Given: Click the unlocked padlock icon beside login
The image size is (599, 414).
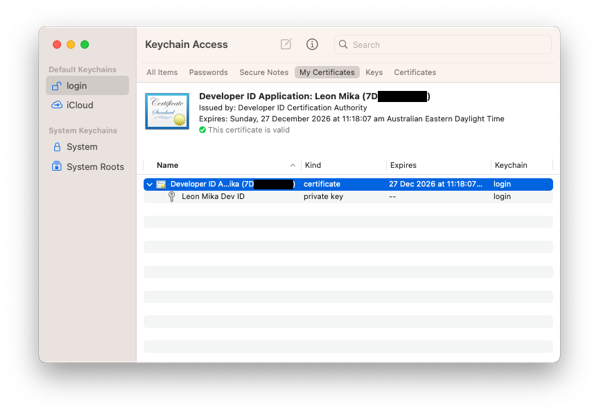Looking at the screenshot, I should click(57, 86).
